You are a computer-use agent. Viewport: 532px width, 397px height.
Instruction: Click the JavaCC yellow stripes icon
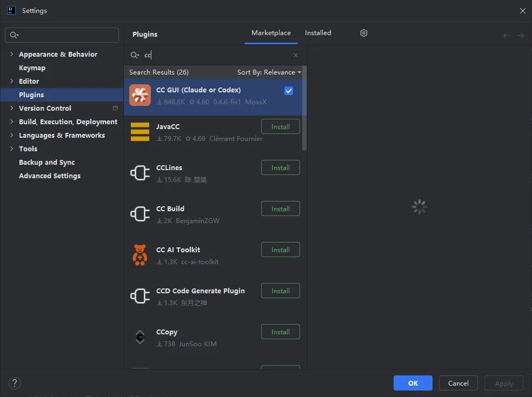(140, 132)
